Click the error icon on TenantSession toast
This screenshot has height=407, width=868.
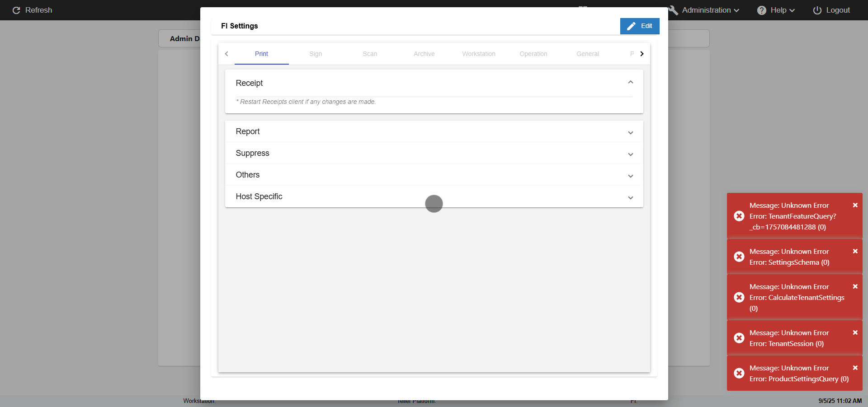[x=739, y=338]
